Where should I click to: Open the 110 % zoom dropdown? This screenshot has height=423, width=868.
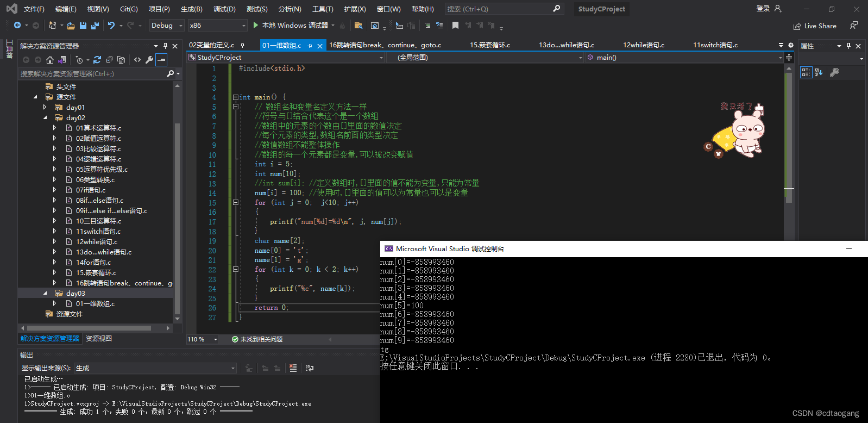(203, 339)
